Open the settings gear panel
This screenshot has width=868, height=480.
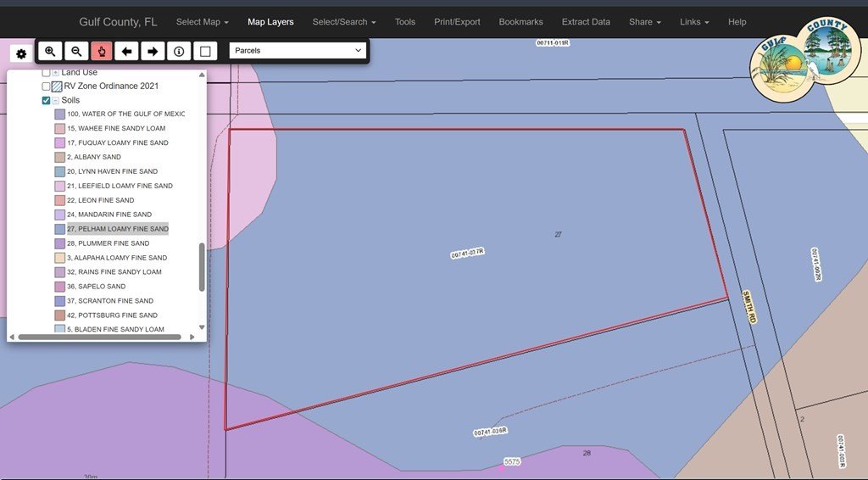21,54
